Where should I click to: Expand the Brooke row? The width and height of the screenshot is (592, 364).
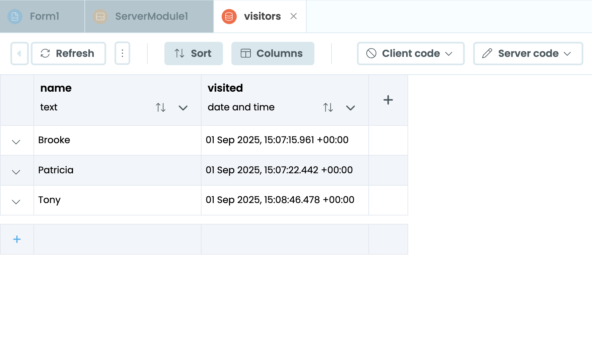tap(16, 142)
